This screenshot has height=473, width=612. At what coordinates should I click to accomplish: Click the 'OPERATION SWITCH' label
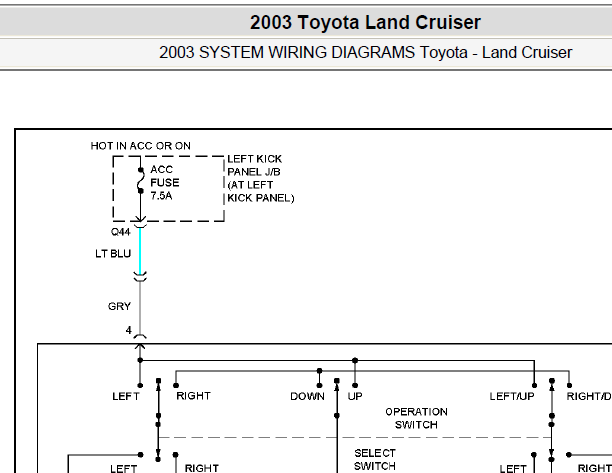[416, 418]
